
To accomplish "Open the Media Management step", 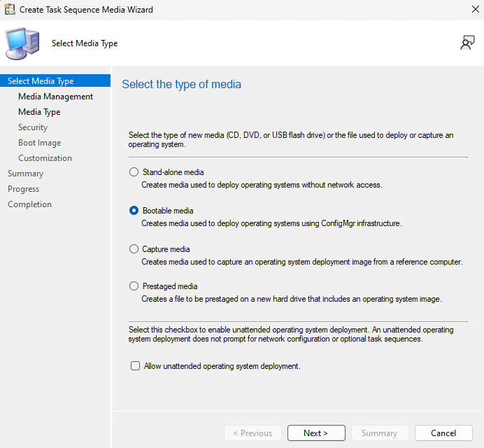I will (55, 97).
